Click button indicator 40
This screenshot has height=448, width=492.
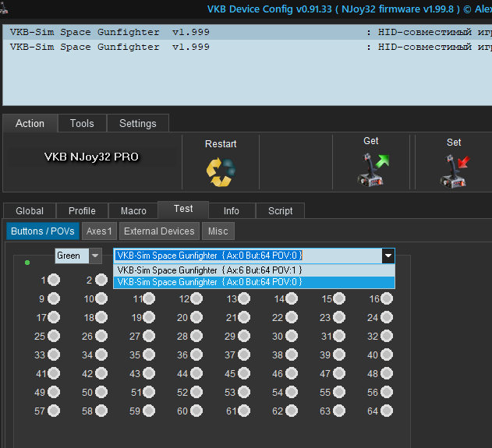tap(387, 355)
